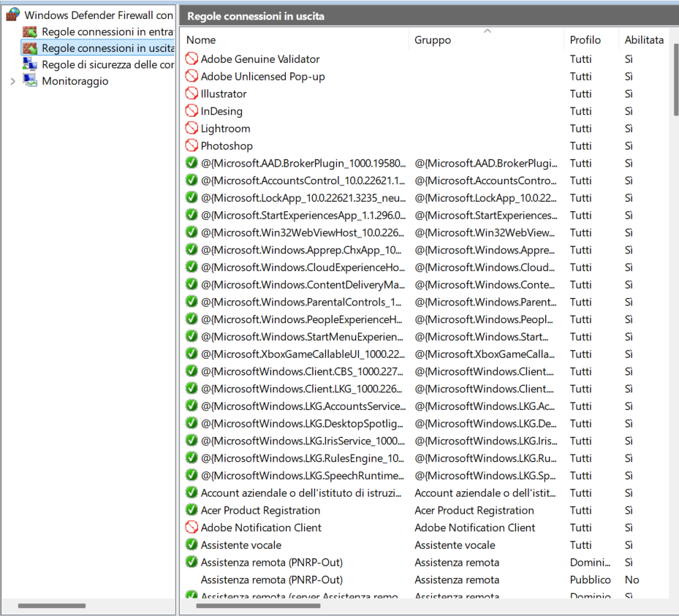Select the MicrosoftWindows.LKG.RulesEngine rule name
This screenshot has width=679, height=616.
tap(303, 458)
